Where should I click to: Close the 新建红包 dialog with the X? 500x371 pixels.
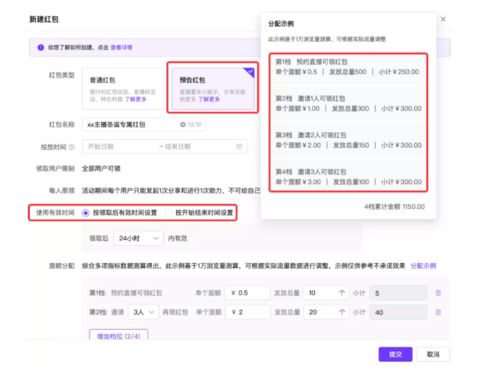443,19
